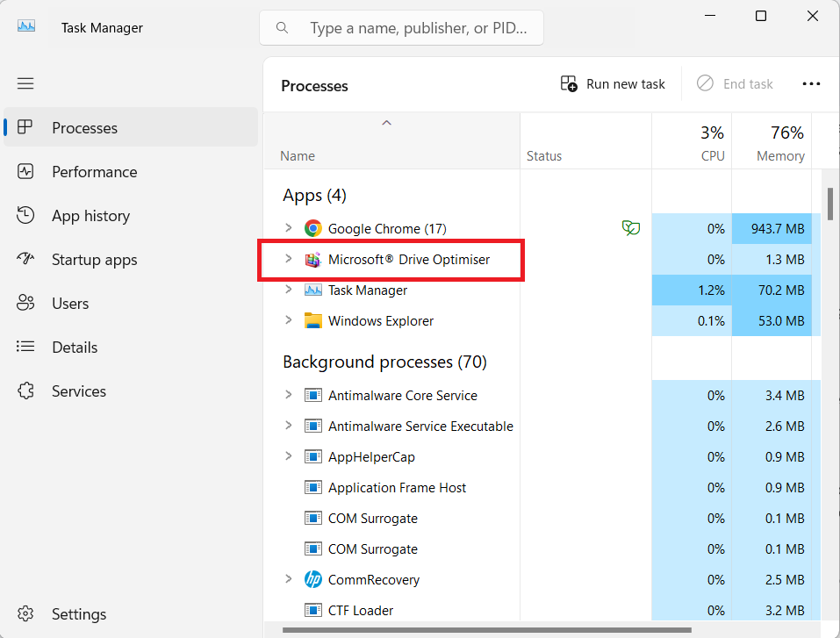Click the efficiency mode leaf icon
Viewport: 840px width, 638px height.
[x=630, y=229]
